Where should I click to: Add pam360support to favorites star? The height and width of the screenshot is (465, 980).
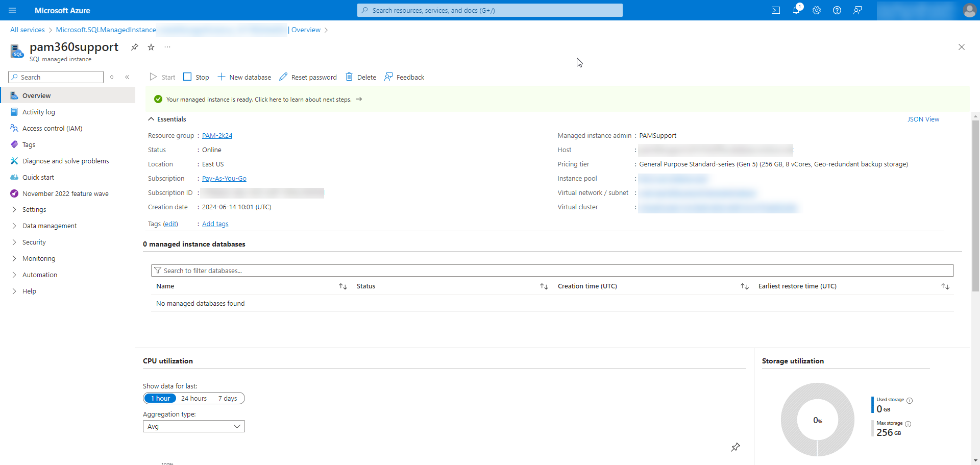click(151, 47)
